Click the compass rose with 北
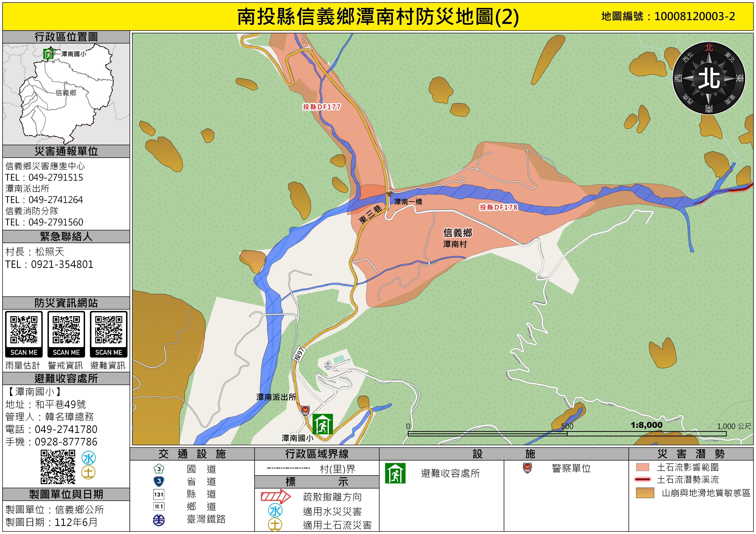Viewport: 756px width, 534px height. click(x=709, y=78)
